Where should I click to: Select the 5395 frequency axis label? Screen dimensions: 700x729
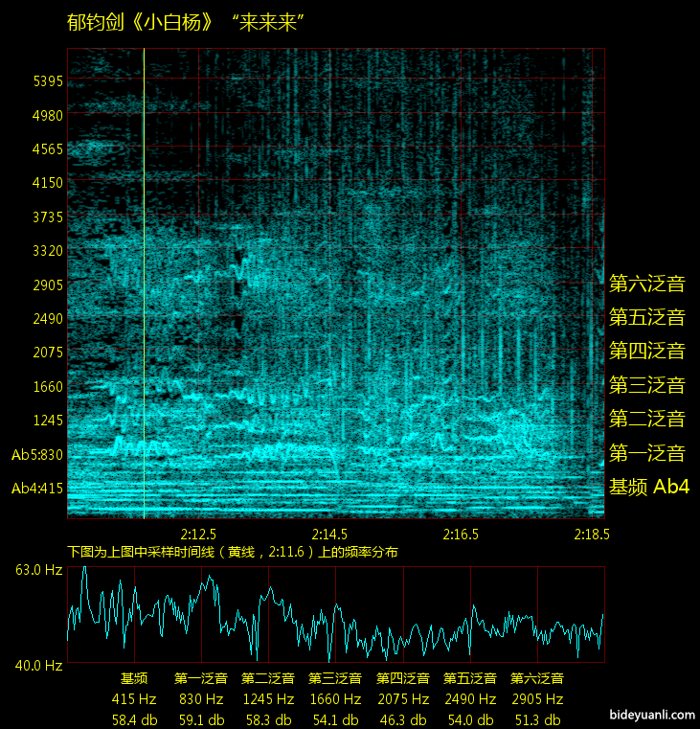pyautogui.click(x=47, y=81)
